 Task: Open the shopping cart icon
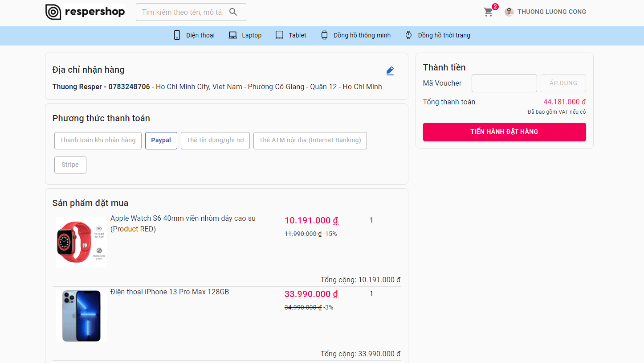(x=489, y=12)
